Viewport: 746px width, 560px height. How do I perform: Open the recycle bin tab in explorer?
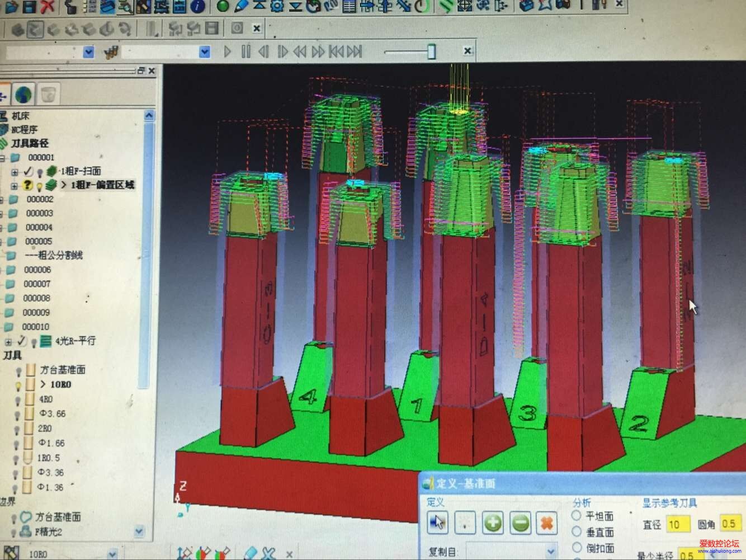pyautogui.click(x=49, y=94)
